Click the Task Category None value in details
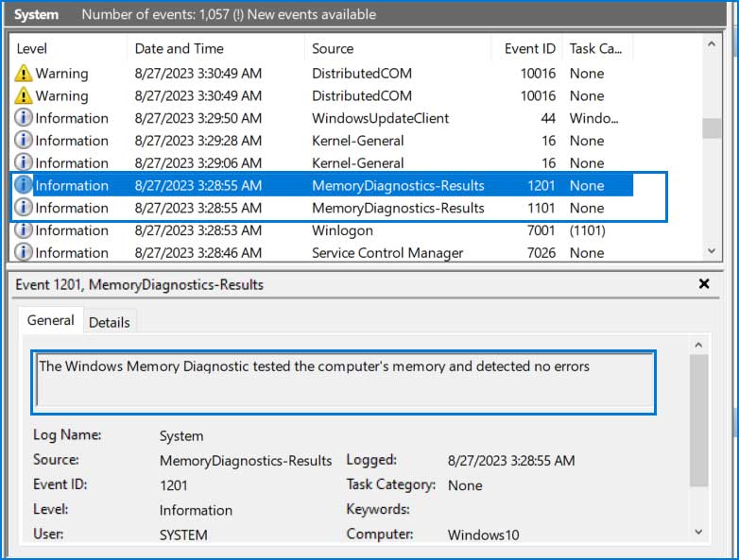Image resolution: width=739 pixels, height=560 pixels. point(465,485)
